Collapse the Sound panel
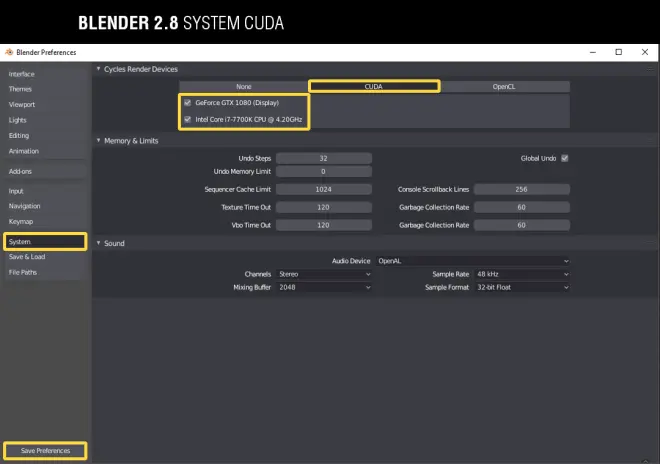This screenshot has width=660, height=464. 98,243
